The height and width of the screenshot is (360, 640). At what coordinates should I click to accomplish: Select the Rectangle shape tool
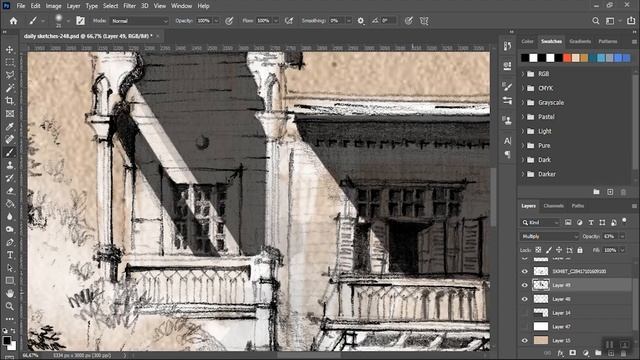(10, 281)
